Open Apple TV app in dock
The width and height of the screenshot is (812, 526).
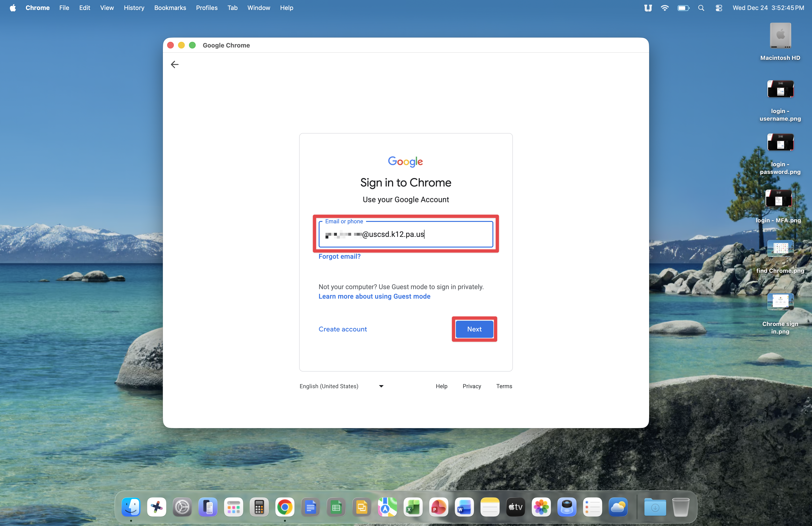(x=515, y=507)
